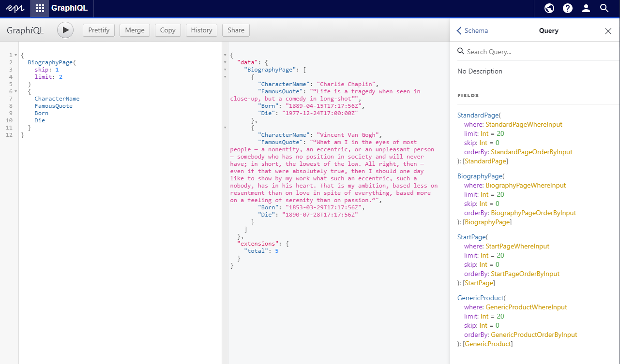Open the apps grid menu icon
The width and height of the screenshot is (620, 364).
(x=40, y=8)
